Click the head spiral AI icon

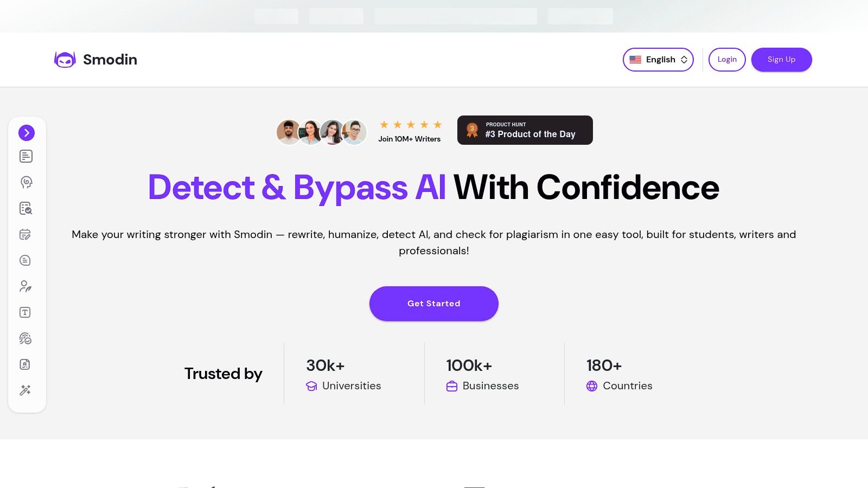(26, 182)
